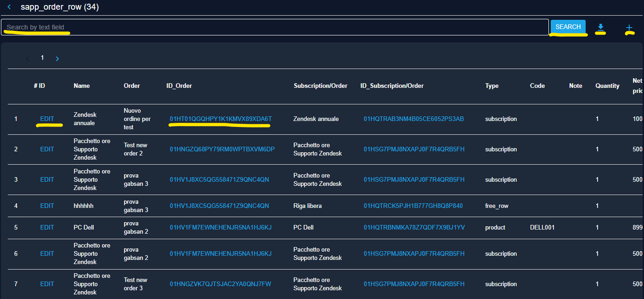
Task: Edit row 3 for prova gabsan 3 subscription
Action: click(47, 180)
